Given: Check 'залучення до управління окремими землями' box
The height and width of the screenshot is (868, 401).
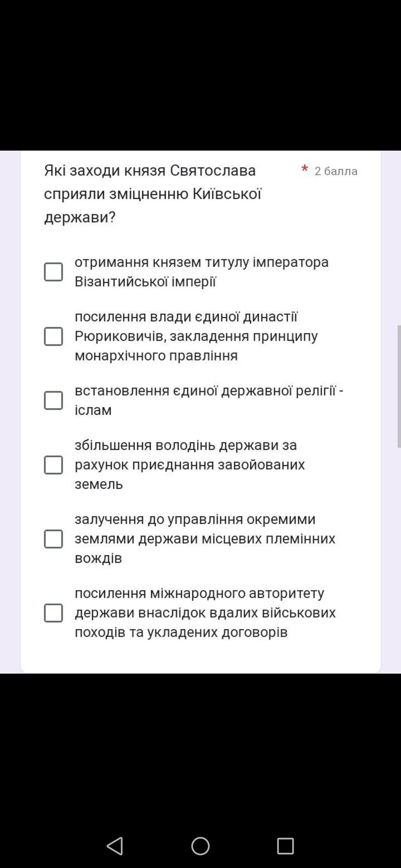Looking at the screenshot, I should (53, 539).
